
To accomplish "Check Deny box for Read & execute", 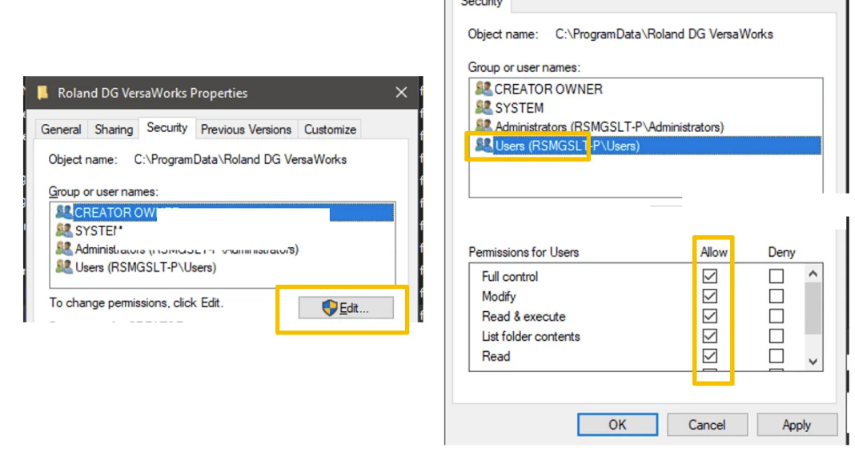I will (x=776, y=316).
